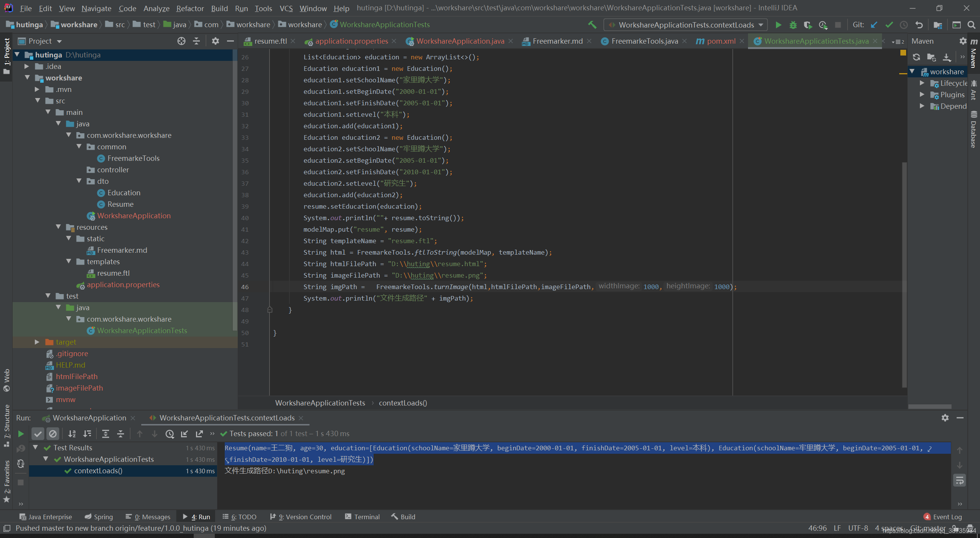Open the Spring tool window button
Screen dimensions: 980x538
point(99,517)
